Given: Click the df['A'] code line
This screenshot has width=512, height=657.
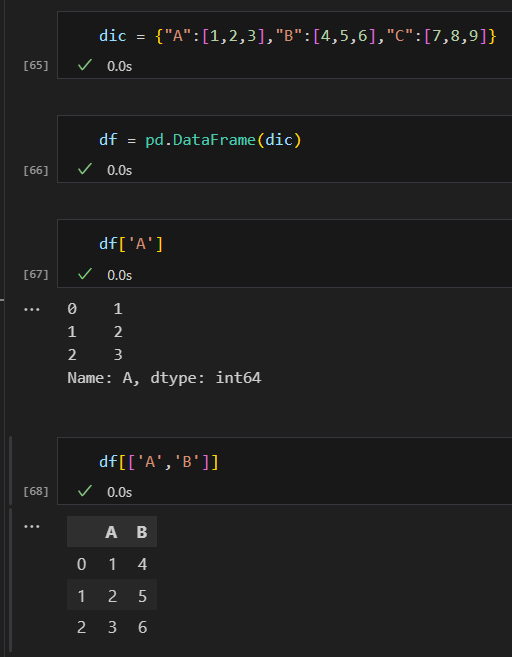Looking at the screenshot, I should tap(131, 244).
